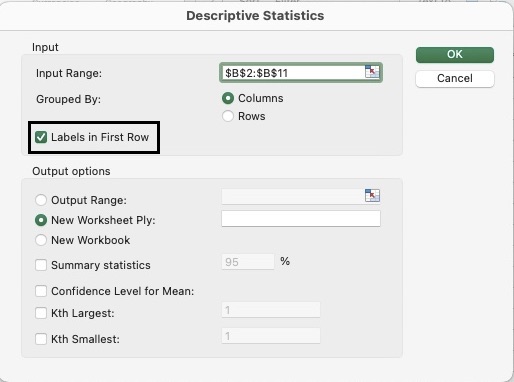514x382 pixels.
Task: Click the Output options heading
Action: [x=71, y=171]
